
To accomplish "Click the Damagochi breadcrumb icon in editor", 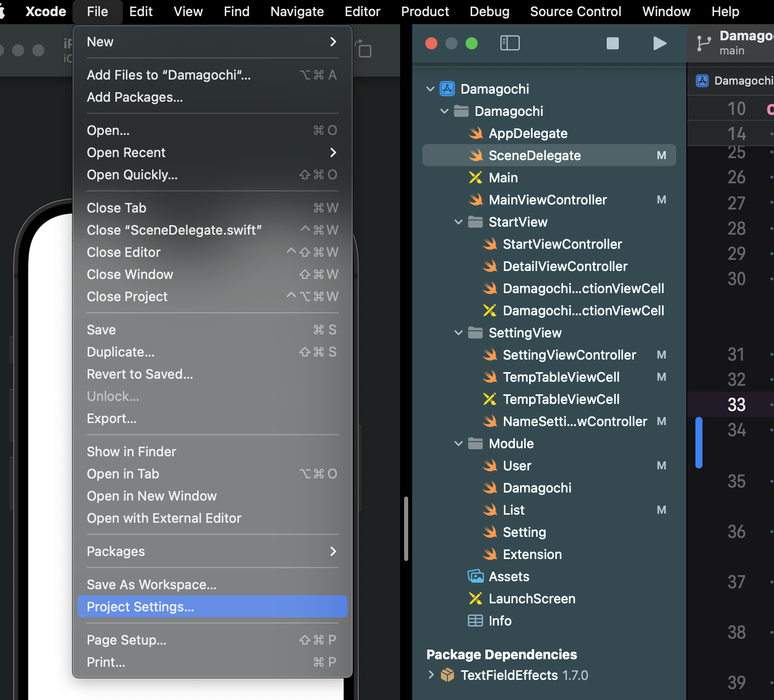I will pyautogui.click(x=702, y=81).
